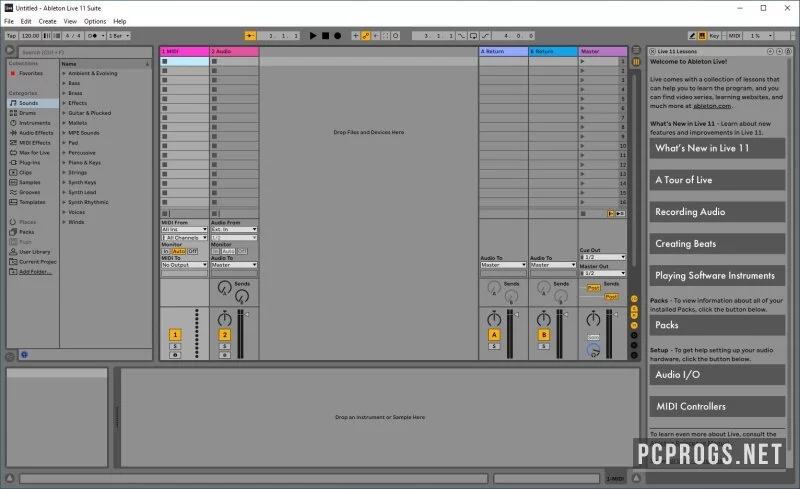Enable the MIDI Arrangement Overdub plus icon
The width and height of the screenshot is (800, 489).
356,36
